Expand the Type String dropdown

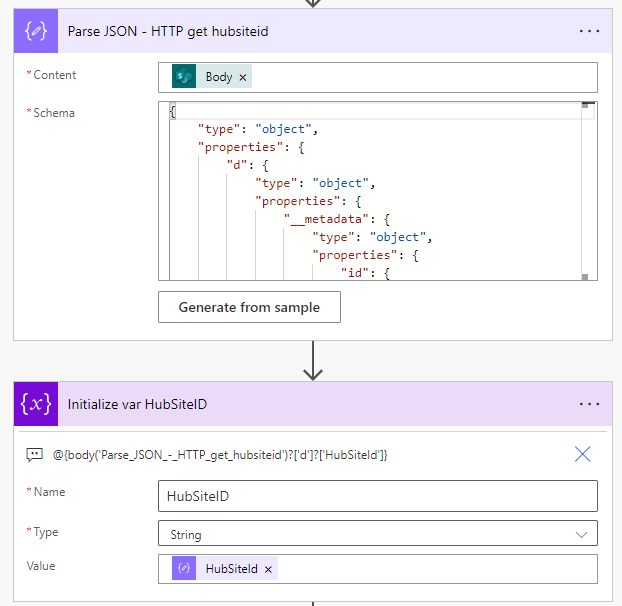coord(581,535)
